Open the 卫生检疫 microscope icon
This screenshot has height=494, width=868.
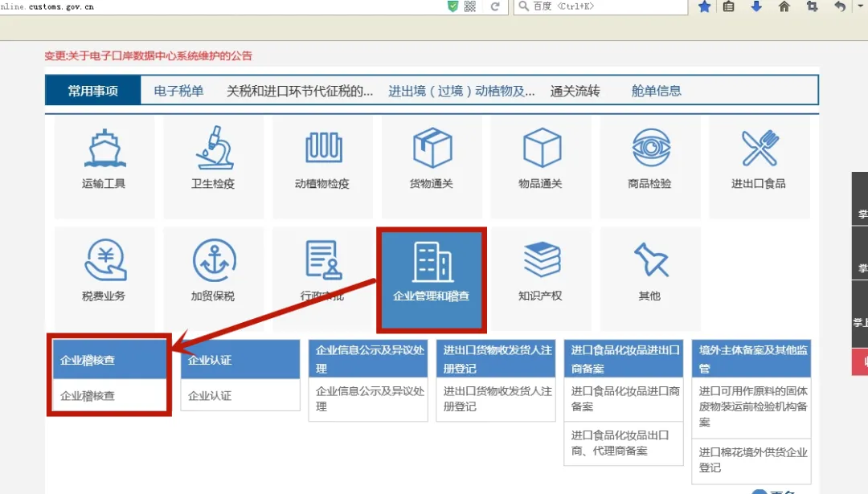coord(215,148)
